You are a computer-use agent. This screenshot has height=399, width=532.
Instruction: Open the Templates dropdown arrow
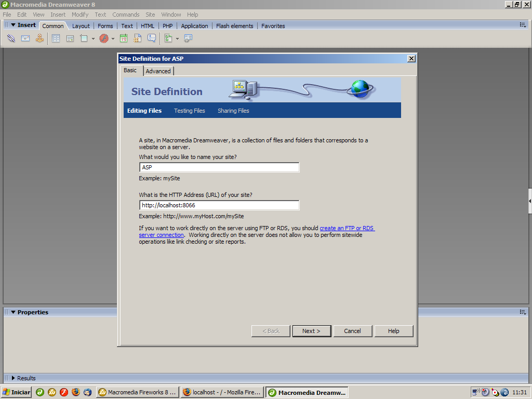177,38
